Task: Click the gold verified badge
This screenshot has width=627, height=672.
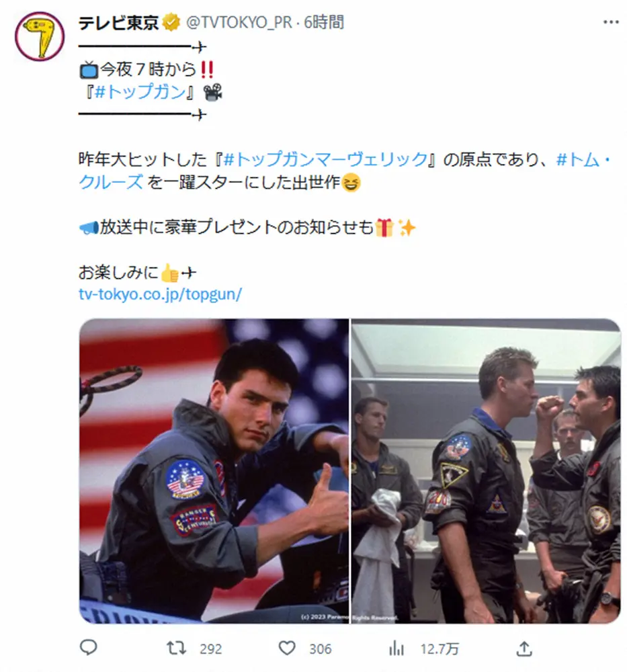Action: point(171,22)
